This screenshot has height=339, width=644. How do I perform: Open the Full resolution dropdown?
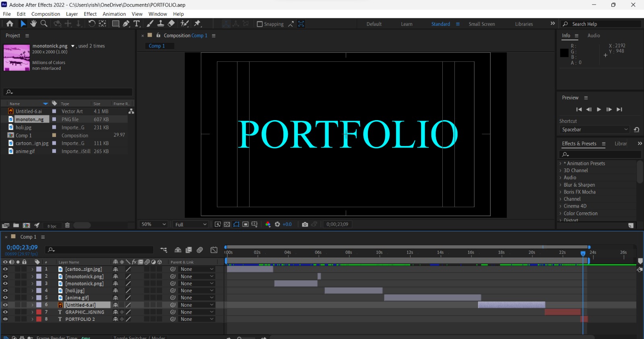[x=191, y=225]
